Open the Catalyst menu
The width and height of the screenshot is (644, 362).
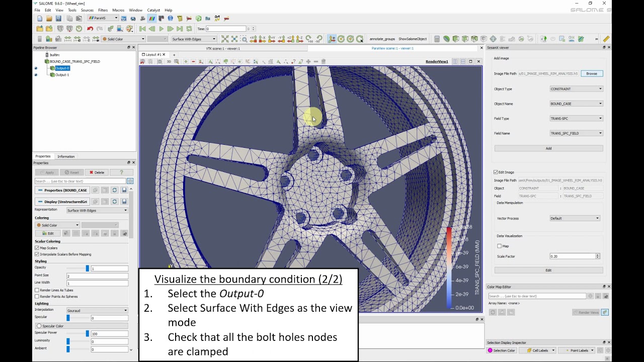(153, 10)
